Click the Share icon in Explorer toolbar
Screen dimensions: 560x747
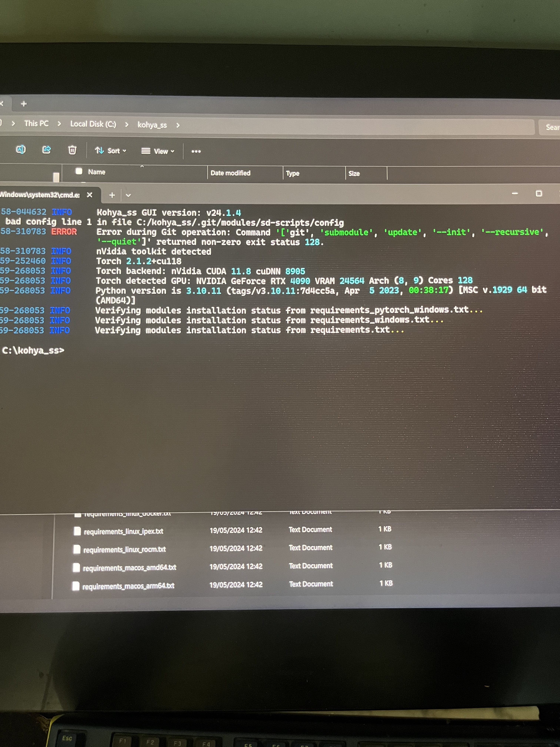click(x=47, y=150)
